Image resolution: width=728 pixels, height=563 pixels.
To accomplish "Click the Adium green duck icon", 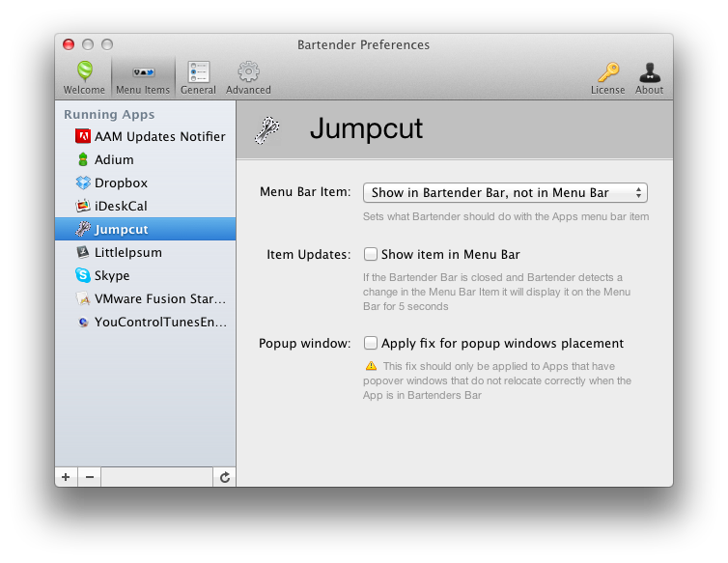I will [x=83, y=159].
